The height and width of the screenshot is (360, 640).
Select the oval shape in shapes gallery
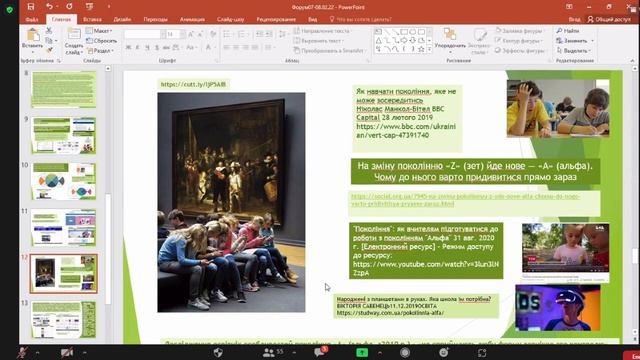[x=413, y=31]
